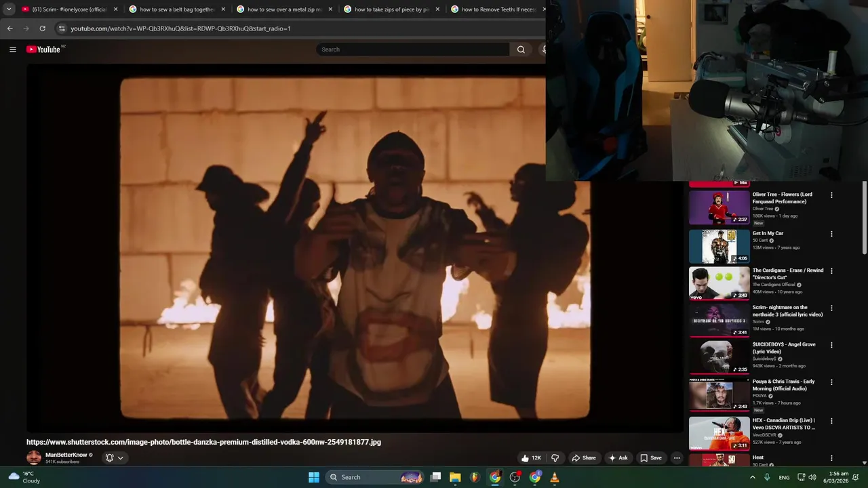The width and height of the screenshot is (868, 488).
Task: Open options for Oliver Tree Flowers video
Action: [831, 195]
